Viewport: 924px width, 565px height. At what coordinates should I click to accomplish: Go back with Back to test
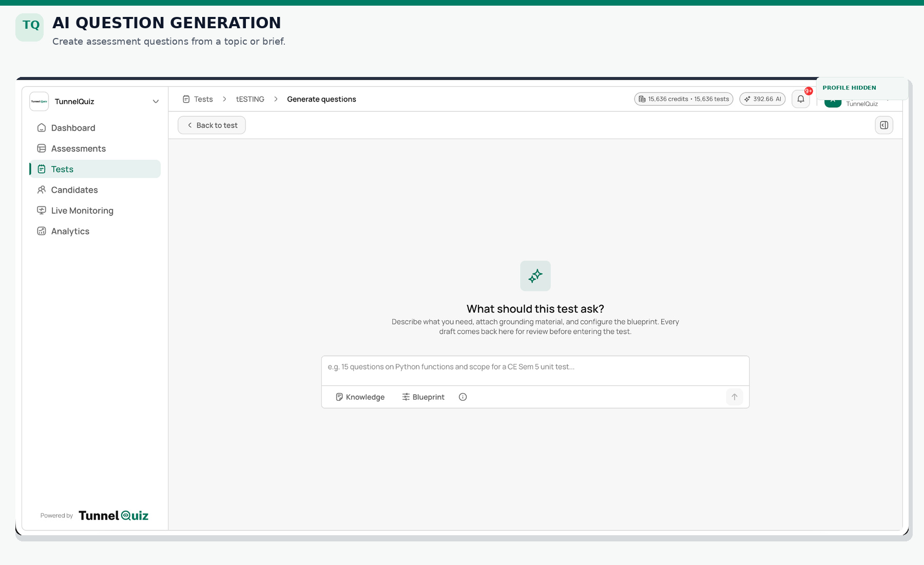211,125
